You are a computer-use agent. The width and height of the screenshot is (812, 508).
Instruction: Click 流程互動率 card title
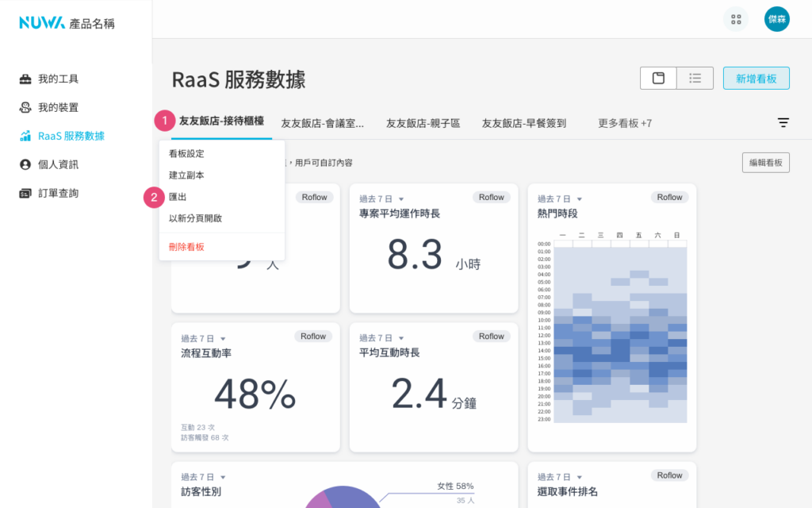tap(206, 353)
